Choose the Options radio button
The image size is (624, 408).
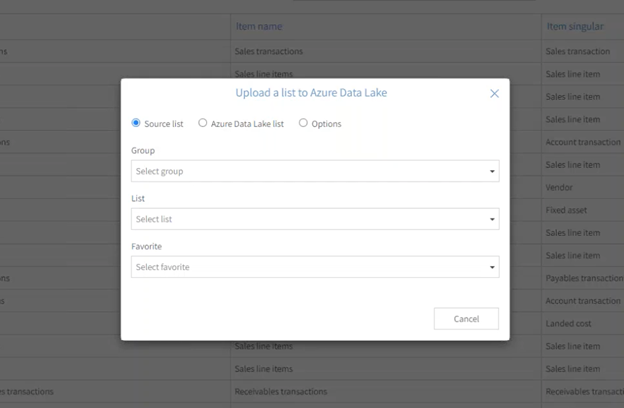tap(303, 123)
